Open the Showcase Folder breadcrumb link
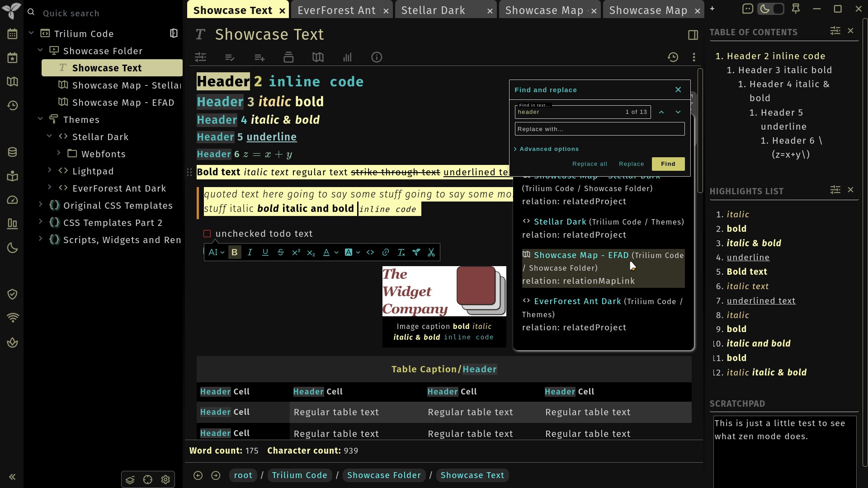The image size is (868, 488). [x=384, y=475]
